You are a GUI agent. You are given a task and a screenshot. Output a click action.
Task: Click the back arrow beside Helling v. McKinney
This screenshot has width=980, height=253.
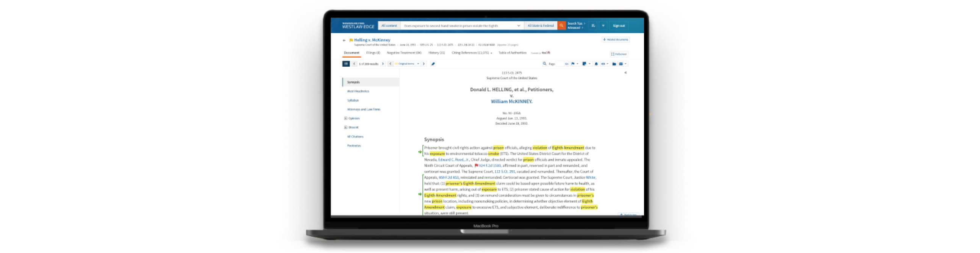(x=344, y=40)
